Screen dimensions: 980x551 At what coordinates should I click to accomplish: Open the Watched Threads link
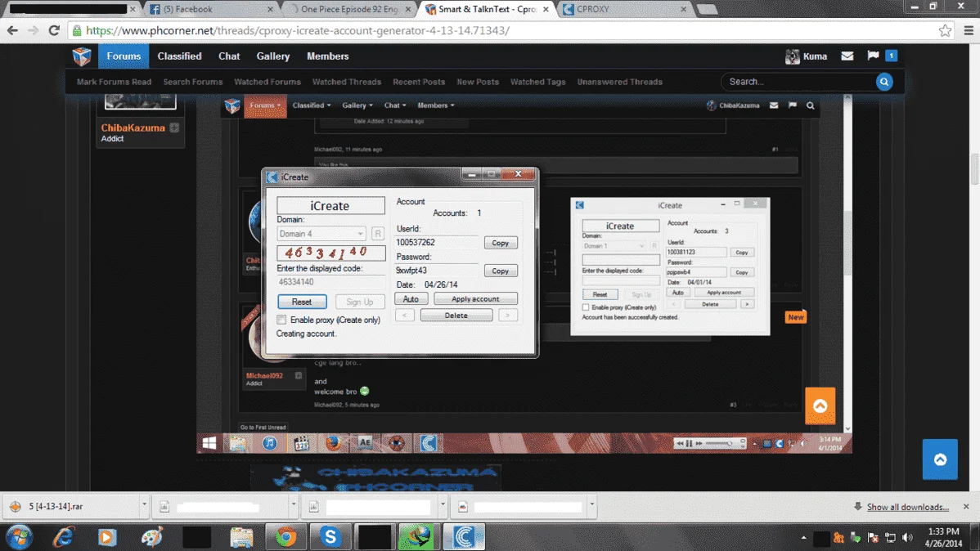pos(346,82)
